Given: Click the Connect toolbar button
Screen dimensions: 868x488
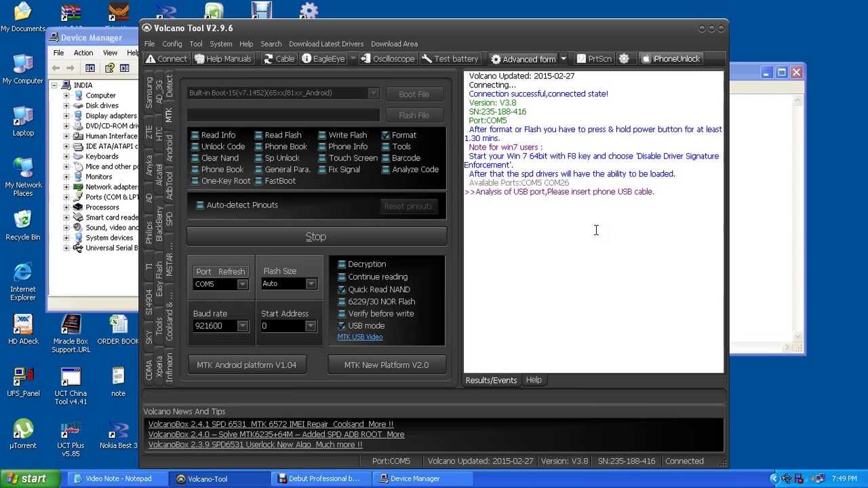Looking at the screenshot, I should click(166, 59).
